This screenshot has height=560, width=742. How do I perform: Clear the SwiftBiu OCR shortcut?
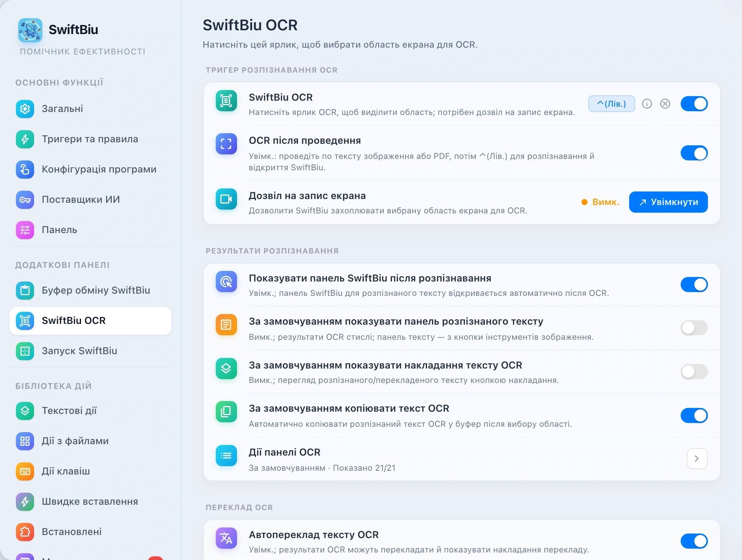665,104
